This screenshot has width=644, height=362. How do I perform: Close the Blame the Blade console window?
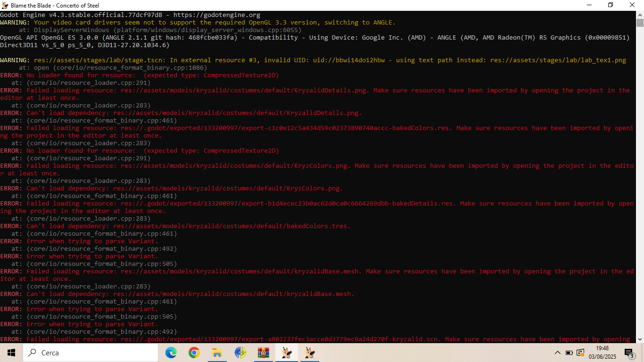[x=632, y=5]
